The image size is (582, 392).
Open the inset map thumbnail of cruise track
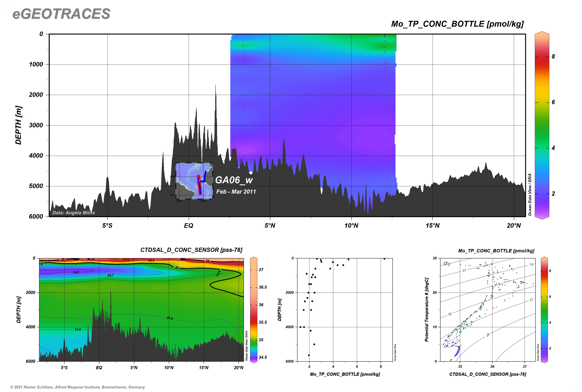[194, 181]
